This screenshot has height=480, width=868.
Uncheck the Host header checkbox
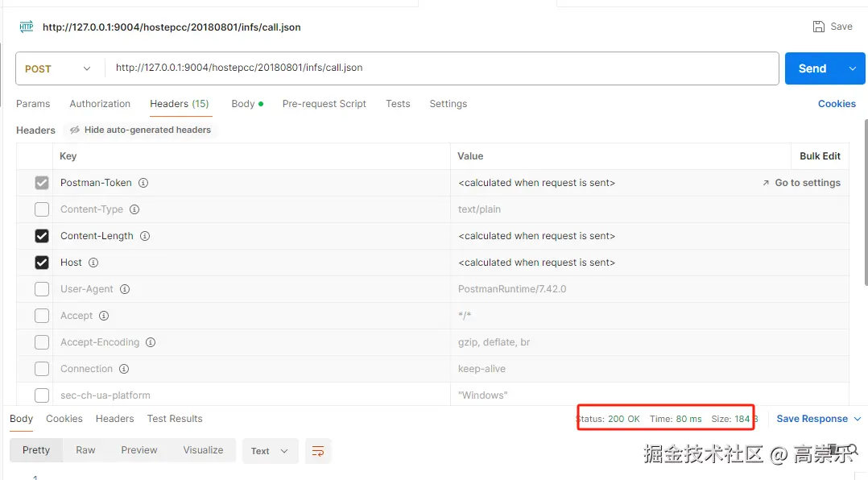pyautogui.click(x=42, y=263)
